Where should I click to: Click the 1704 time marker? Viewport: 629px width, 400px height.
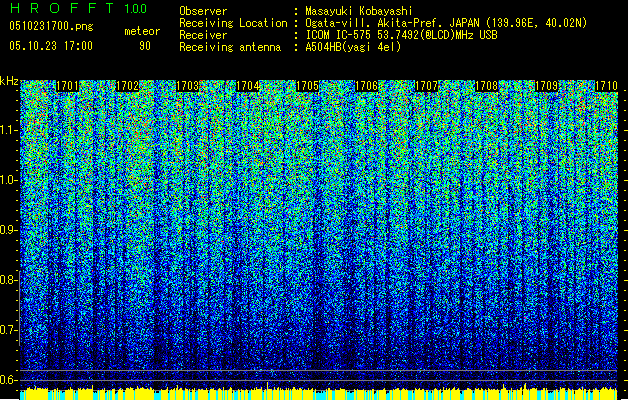click(248, 86)
